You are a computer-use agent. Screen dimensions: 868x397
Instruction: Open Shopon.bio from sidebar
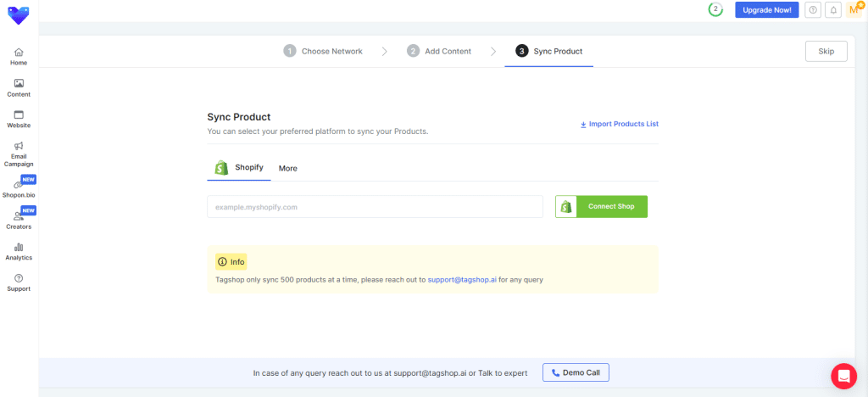pyautogui.click(x=19, y=189)
